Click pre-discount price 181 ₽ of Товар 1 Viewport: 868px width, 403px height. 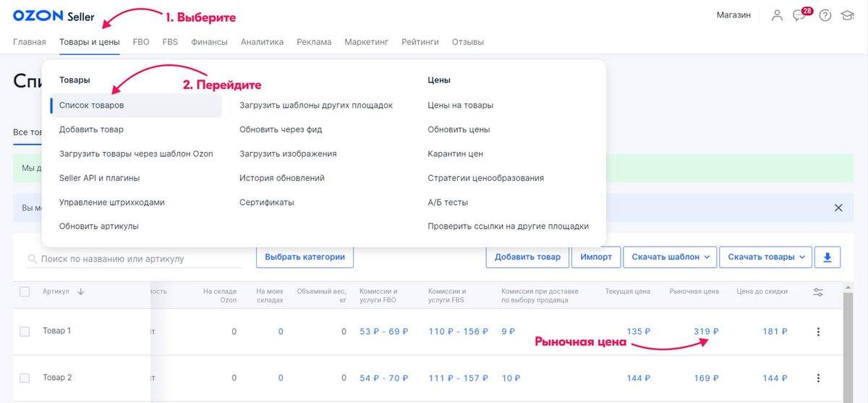pos(775,331)
